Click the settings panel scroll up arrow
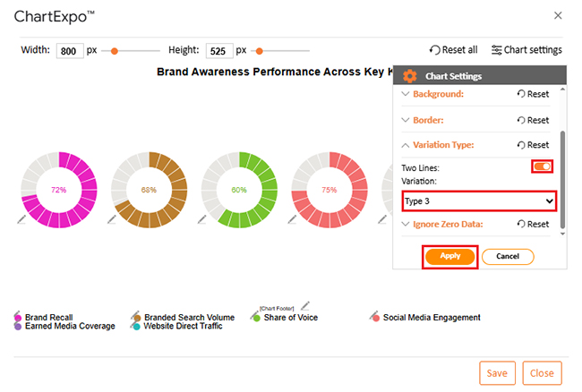Screen dimensions: 582x392 coord(562,89)
